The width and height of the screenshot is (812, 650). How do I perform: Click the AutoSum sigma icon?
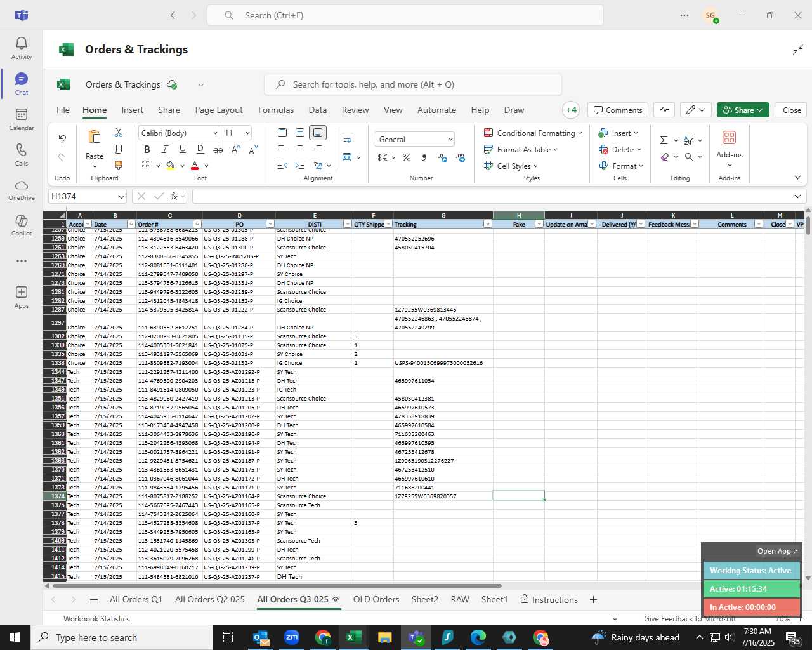(664, 140)
